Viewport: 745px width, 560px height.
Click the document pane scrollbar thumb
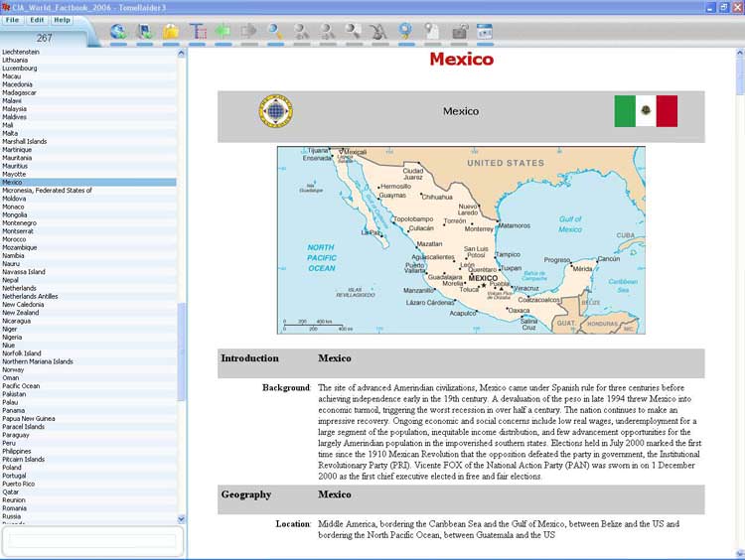point(740,76)
